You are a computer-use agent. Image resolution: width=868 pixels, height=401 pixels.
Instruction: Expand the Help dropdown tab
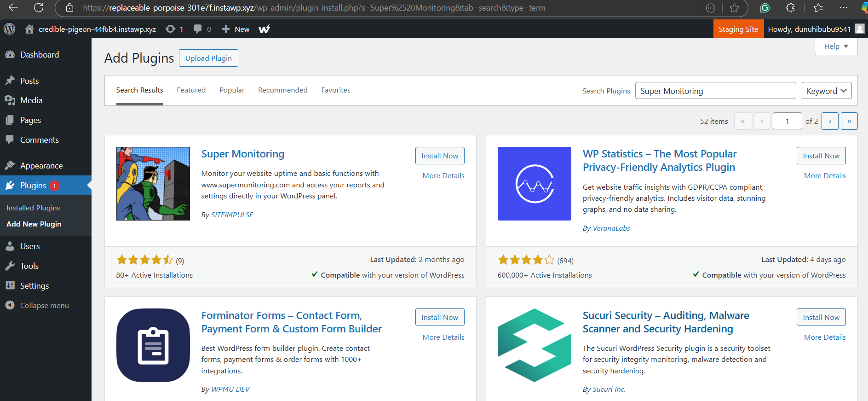pyautogui.click(x=836, y=46)
